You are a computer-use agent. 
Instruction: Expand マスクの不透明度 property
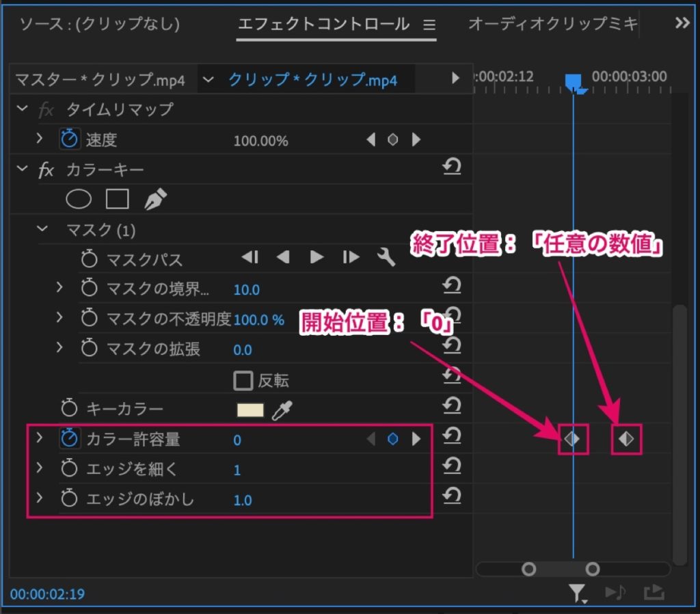pyautogui.click(x=59, y=317)
